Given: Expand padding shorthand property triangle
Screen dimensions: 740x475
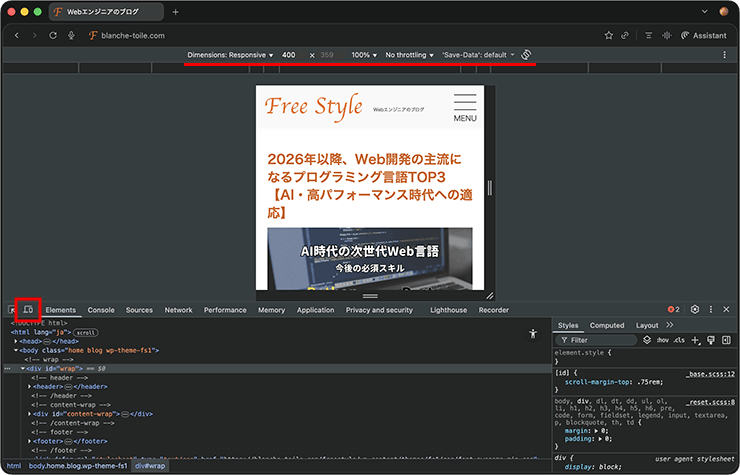Looking at the screenshot, I should tap(599, 439).
